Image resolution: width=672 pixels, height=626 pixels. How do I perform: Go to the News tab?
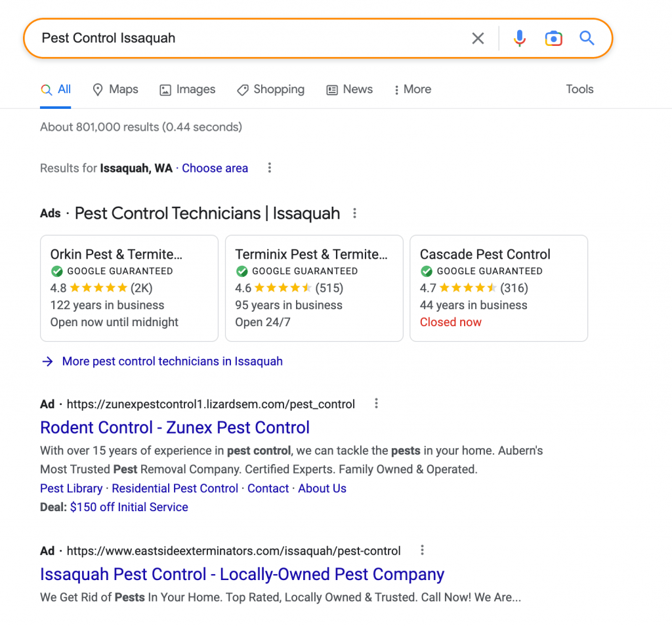pyautogui.click(x=349, y=89)
